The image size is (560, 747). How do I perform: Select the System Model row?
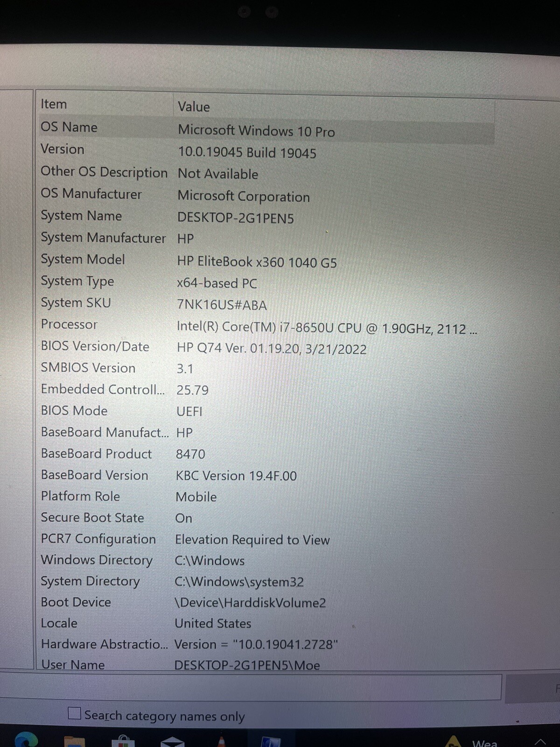click(x=265, y=260)
